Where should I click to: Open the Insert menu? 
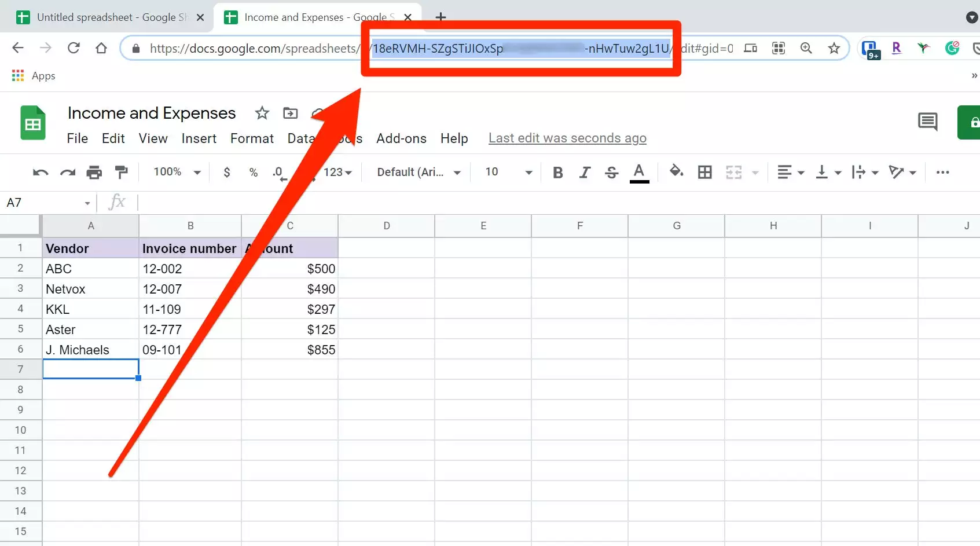coord(199,138)
